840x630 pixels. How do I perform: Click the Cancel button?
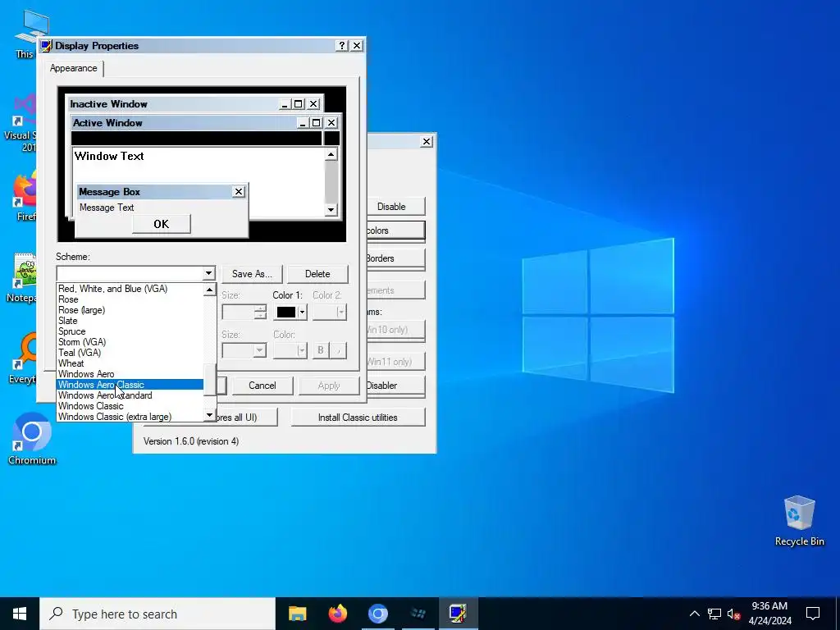point(262,386)
